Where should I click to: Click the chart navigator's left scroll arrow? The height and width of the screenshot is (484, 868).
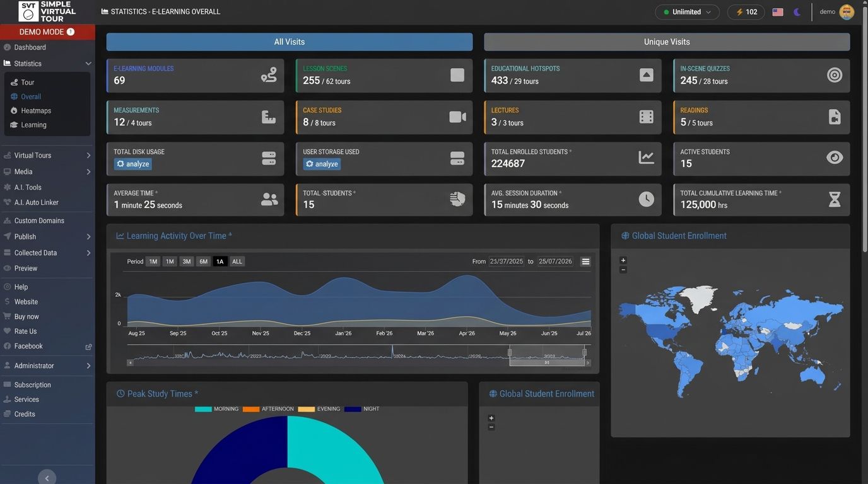[x=131, y=363]
